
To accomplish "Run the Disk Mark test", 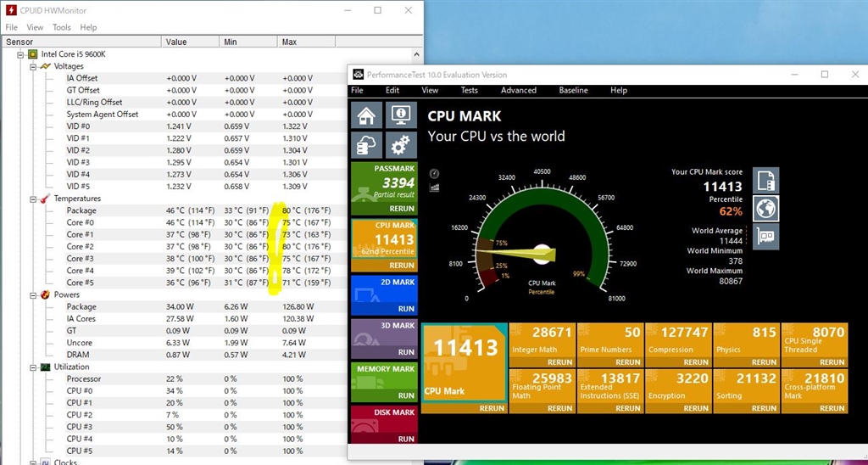I will point(406,439).
